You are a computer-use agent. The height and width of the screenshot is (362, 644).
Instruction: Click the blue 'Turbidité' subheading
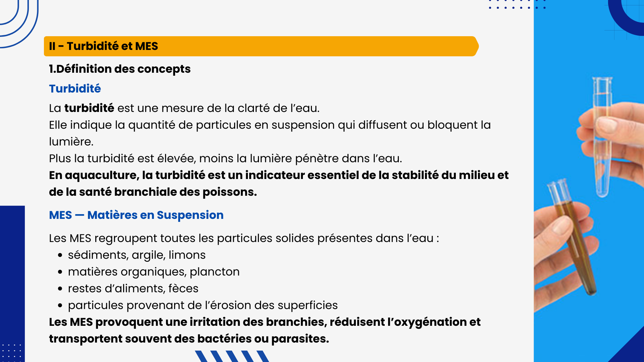pyautogui.click(x=75, y=88)
